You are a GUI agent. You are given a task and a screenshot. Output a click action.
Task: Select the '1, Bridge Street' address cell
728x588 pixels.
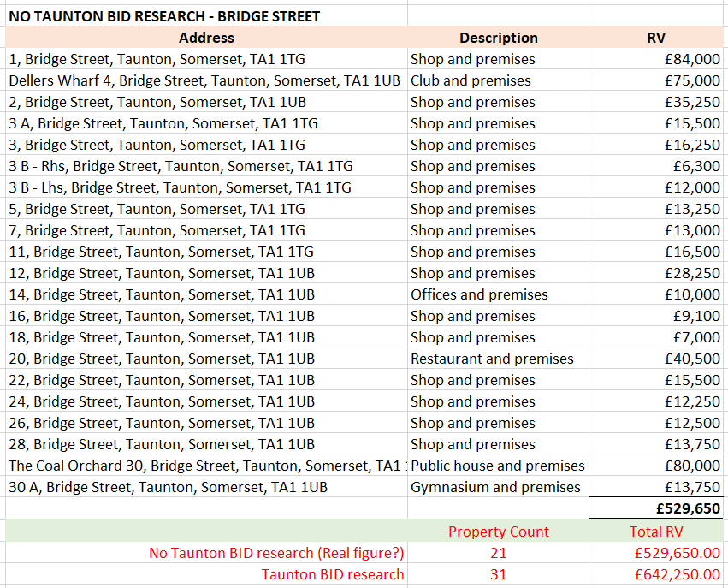[x=207, y=59]
